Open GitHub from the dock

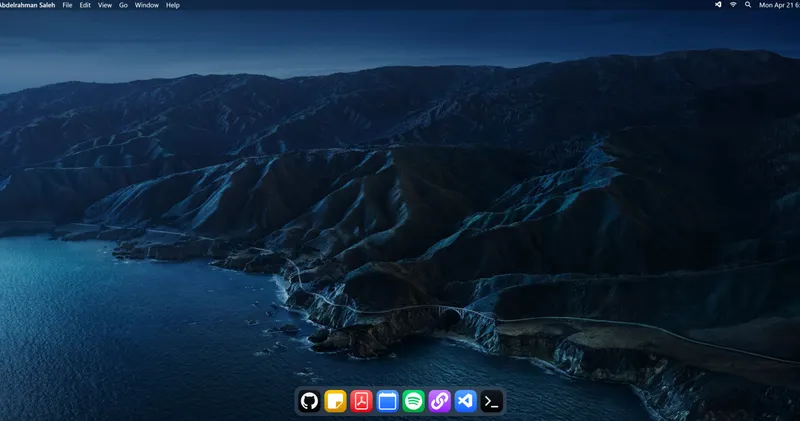(x=309, y=401)
